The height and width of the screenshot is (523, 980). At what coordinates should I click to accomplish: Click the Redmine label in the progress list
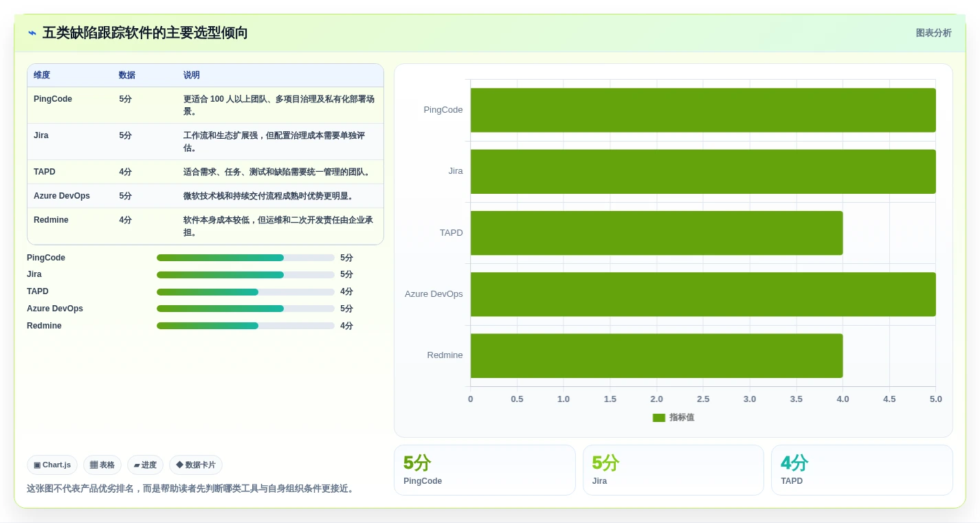(44, 326)
